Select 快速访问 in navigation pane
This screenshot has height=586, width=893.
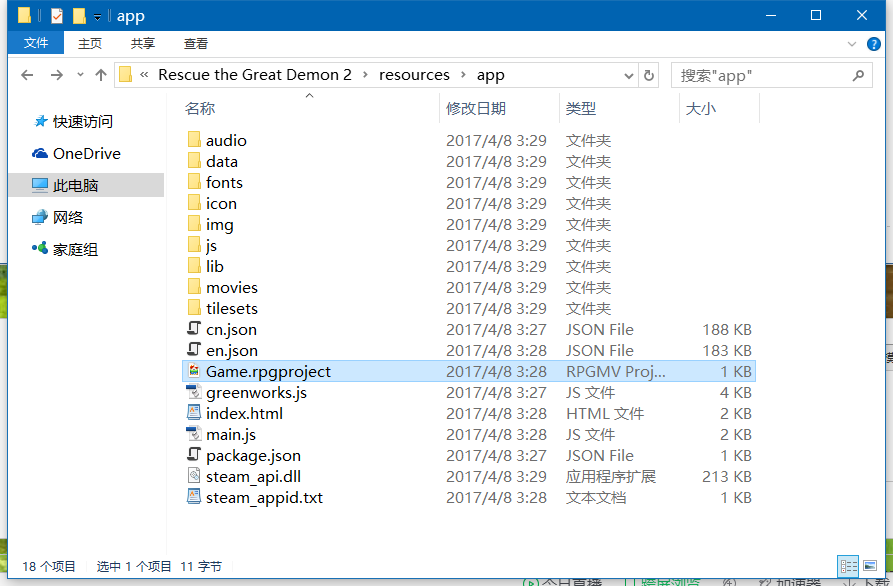[83, 121]
